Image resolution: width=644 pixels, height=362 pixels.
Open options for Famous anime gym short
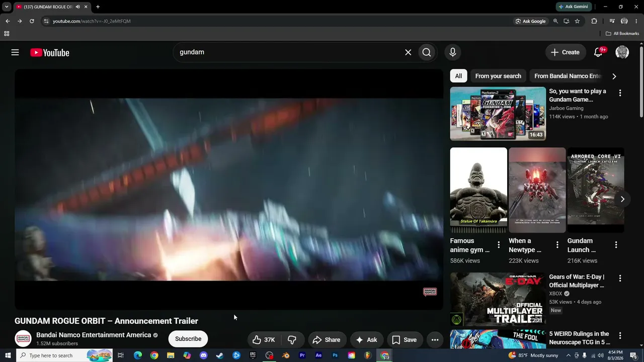pyautogui.click(x=499, y=245)
